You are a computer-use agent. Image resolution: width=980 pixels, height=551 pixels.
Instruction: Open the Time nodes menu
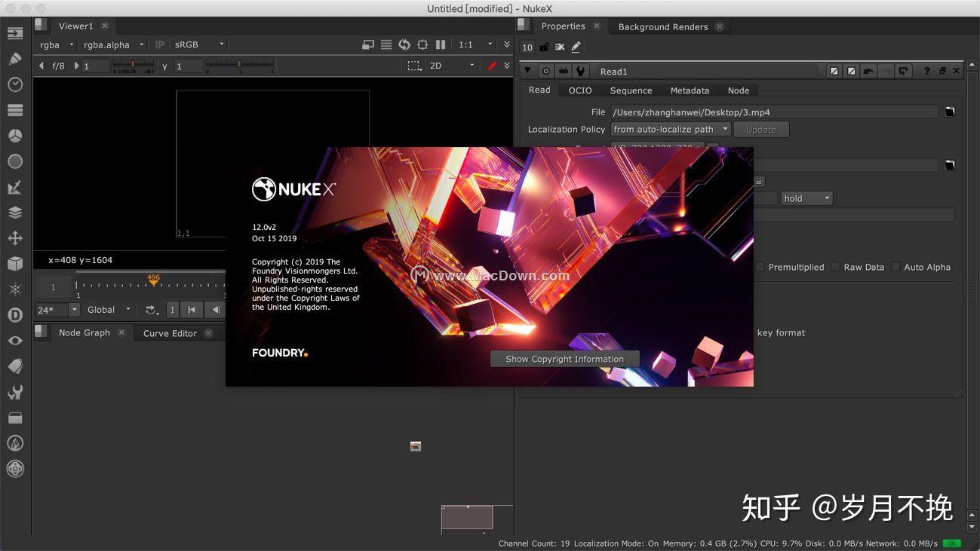pyautogui.click(x=15, y=84)
